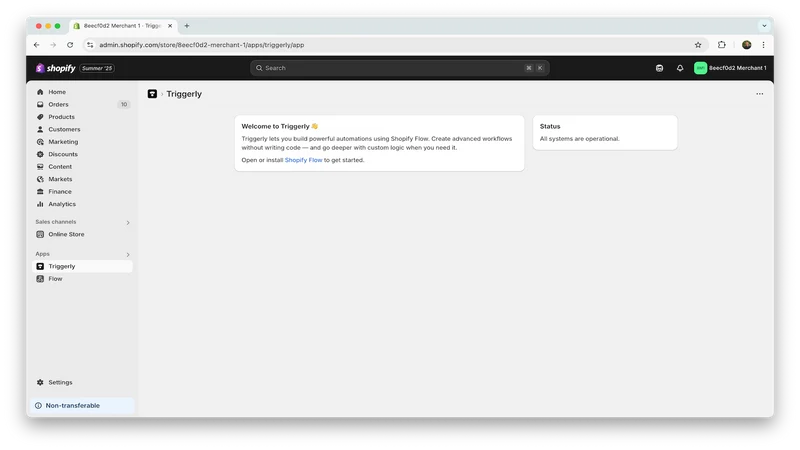Open the Summer '25 edition badge
The height and width of the screenshot is (450, 800).
point(97,68)
